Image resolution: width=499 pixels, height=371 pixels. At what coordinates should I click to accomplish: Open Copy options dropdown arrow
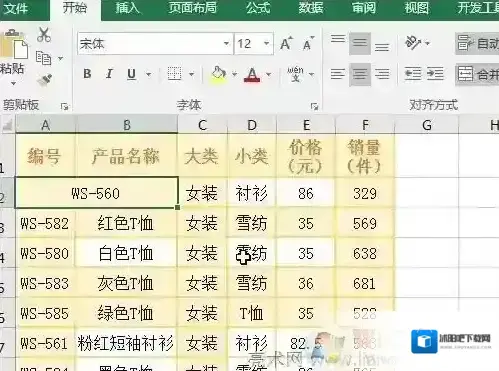pos(61,59)
